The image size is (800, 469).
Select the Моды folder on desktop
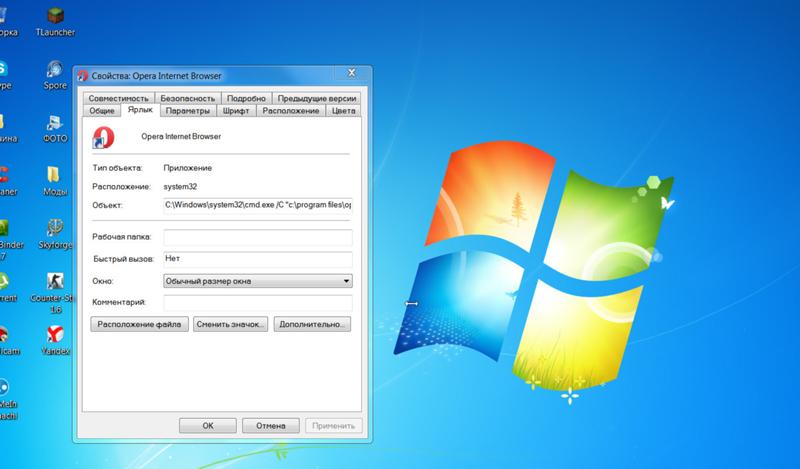click(x=55, y=182)
